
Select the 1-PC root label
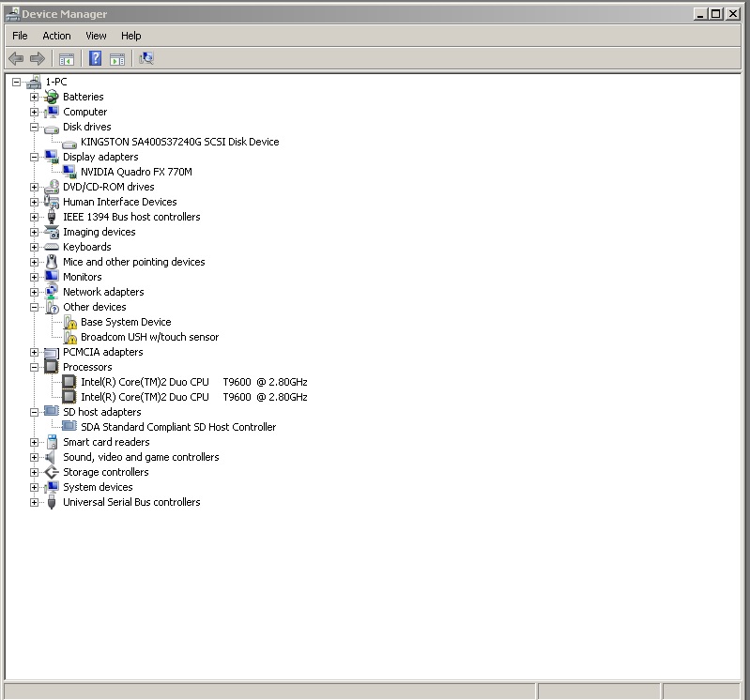56,82
